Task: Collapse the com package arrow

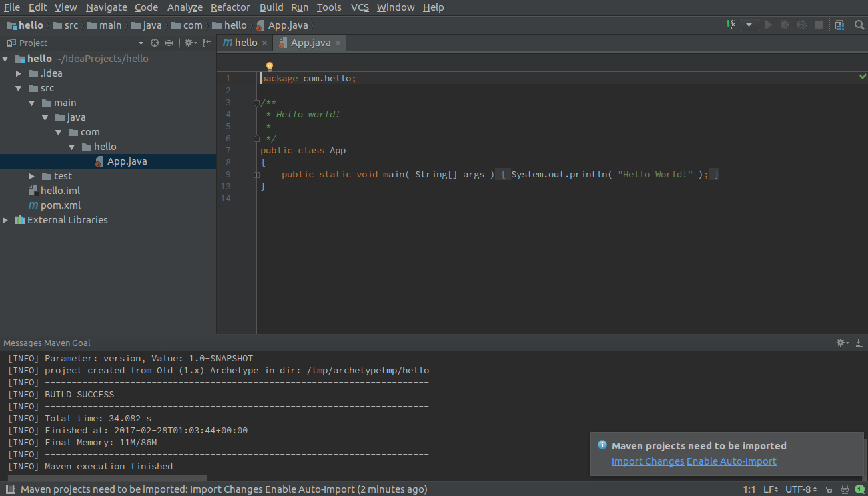Action: (x=59, y=132)
